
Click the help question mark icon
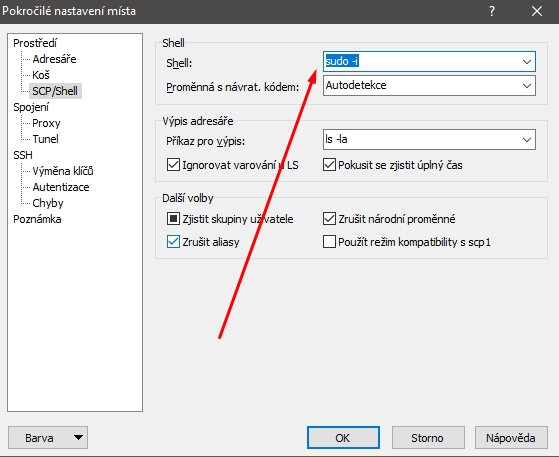(492, 11)
